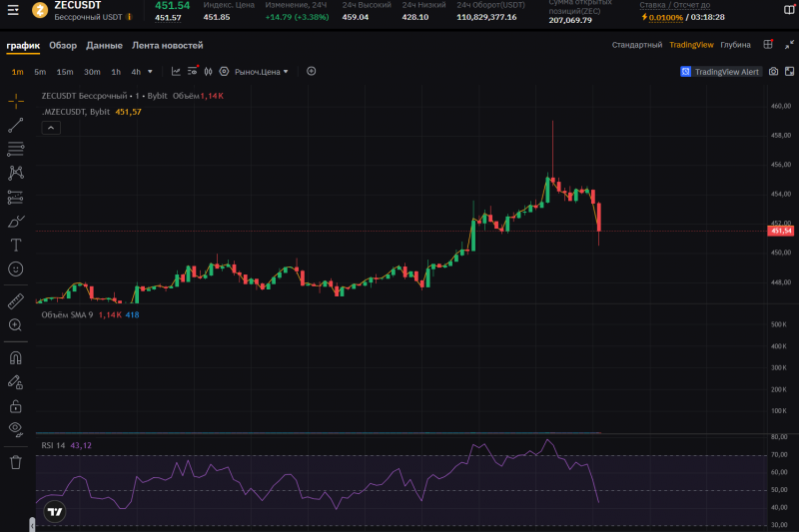
Task: Select the crosshair cursor tool
Action: pyautogui.click(x=15, y=101)
